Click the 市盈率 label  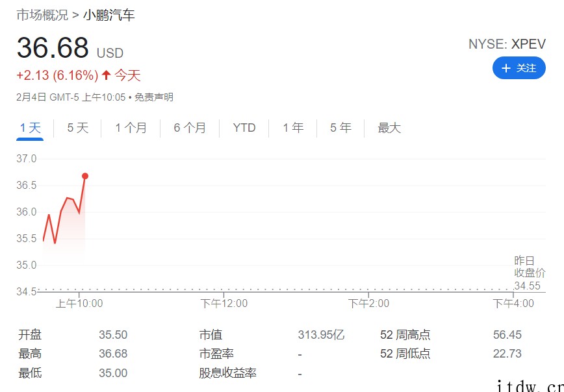[x=216, y=354]
